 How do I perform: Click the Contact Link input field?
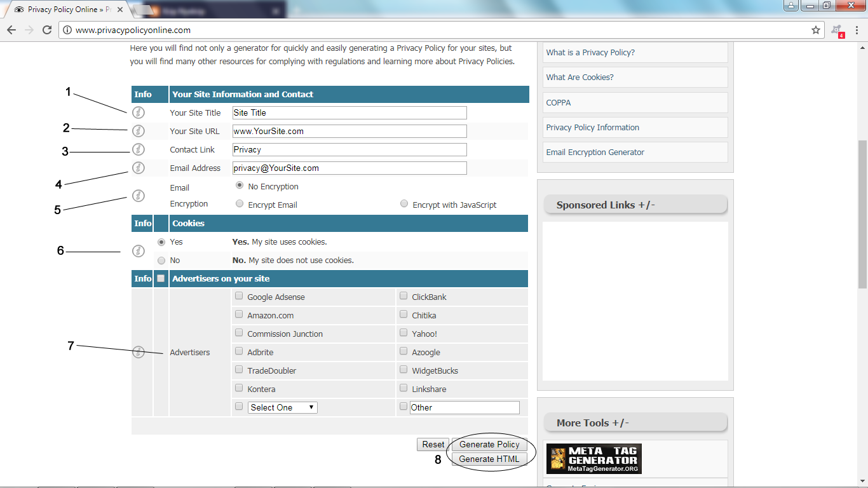pyautogui.click(x=349, y=149)
